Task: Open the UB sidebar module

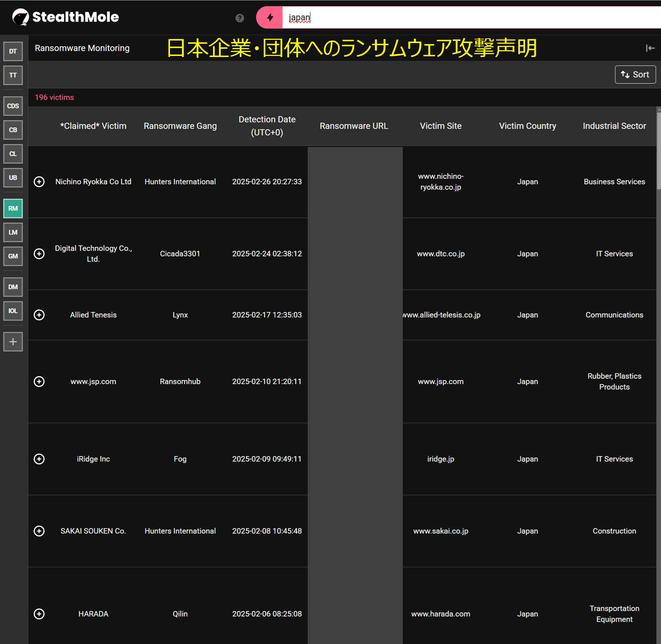Action: point(13,178)
